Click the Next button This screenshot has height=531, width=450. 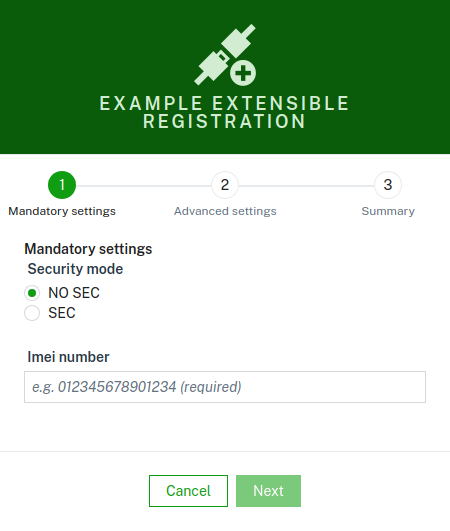coord(268,491)
